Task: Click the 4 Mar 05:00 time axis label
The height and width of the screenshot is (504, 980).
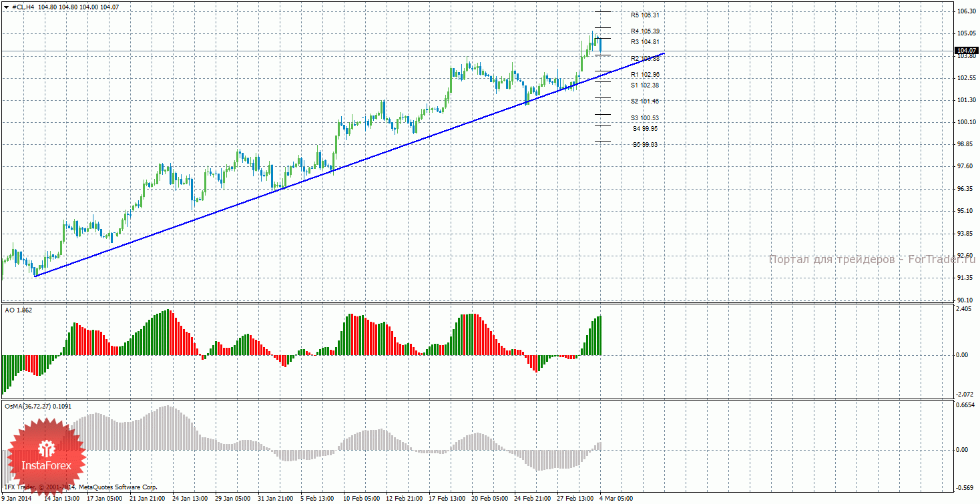Action: coord(616,498)
